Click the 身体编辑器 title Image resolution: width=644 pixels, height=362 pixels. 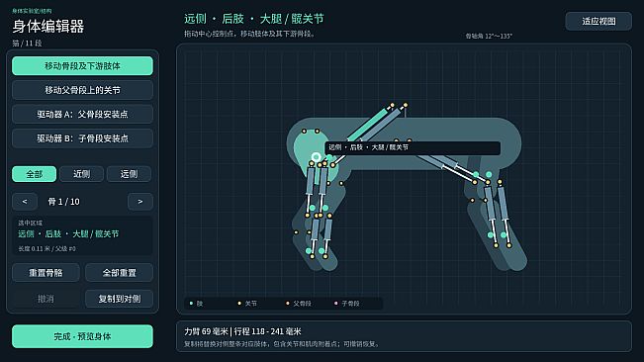(48, 27)
